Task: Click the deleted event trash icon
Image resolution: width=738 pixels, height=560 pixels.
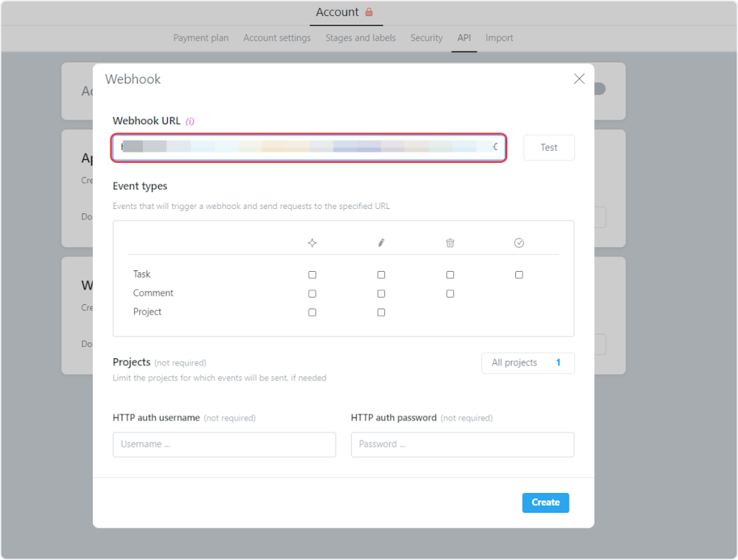Action: point(450,244)
